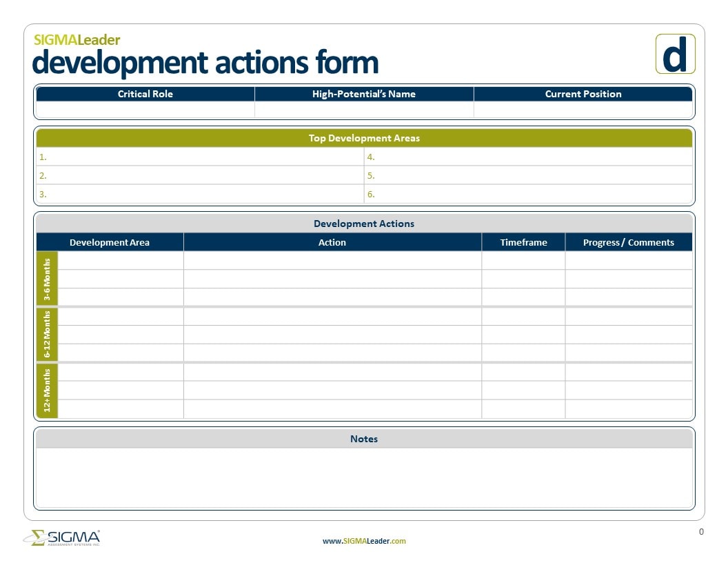The height and width of the screenshot is (563, 728).
Task: Select the Progress / Comments column header
Action: (628, 242)
